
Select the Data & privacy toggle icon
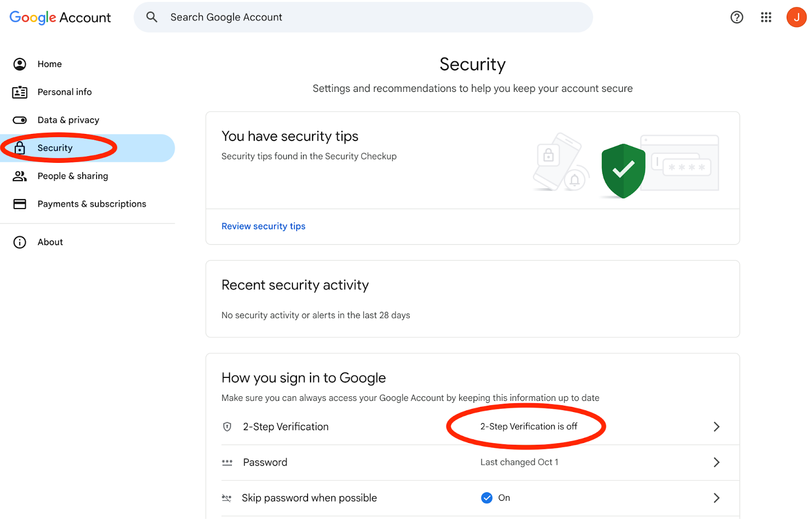(x=19, y=120)
